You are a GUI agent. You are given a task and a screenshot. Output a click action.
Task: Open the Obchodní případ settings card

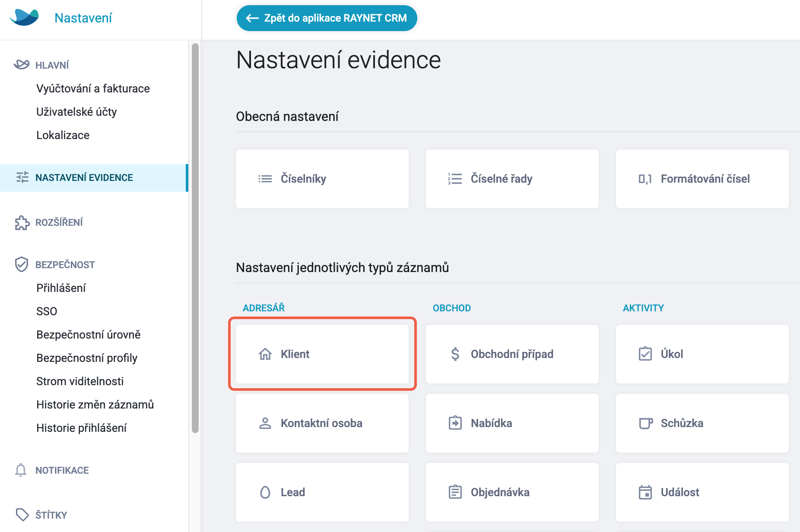(x=512, y=354)
